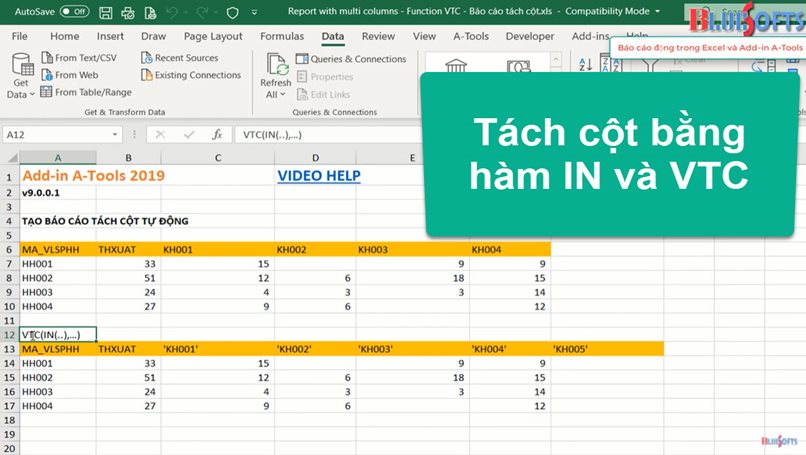
Task: Open the File menu
Action: [20, 36]
